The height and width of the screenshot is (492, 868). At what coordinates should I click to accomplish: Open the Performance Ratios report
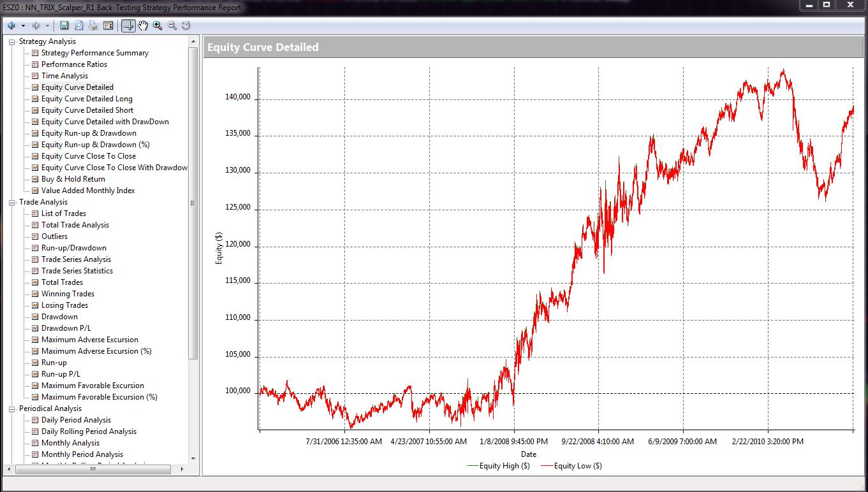click(74, 64)
